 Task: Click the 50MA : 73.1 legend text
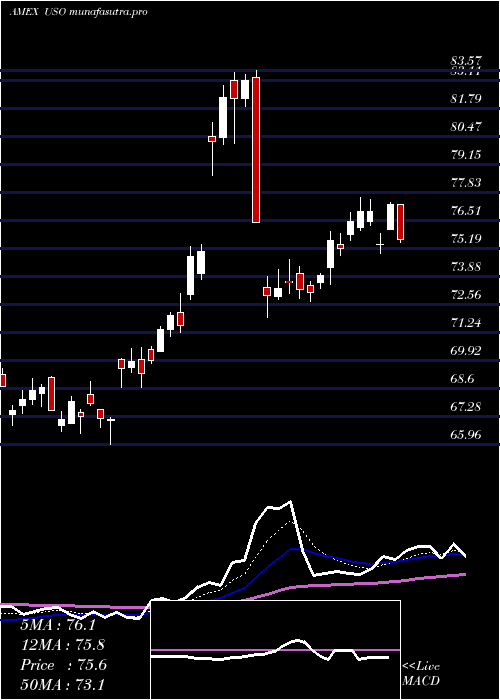point(62,684)
